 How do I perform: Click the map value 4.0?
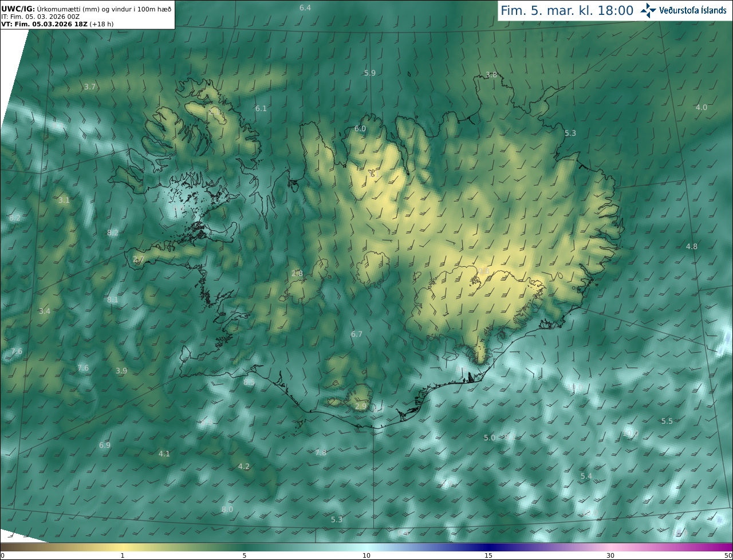click(702, 108)
